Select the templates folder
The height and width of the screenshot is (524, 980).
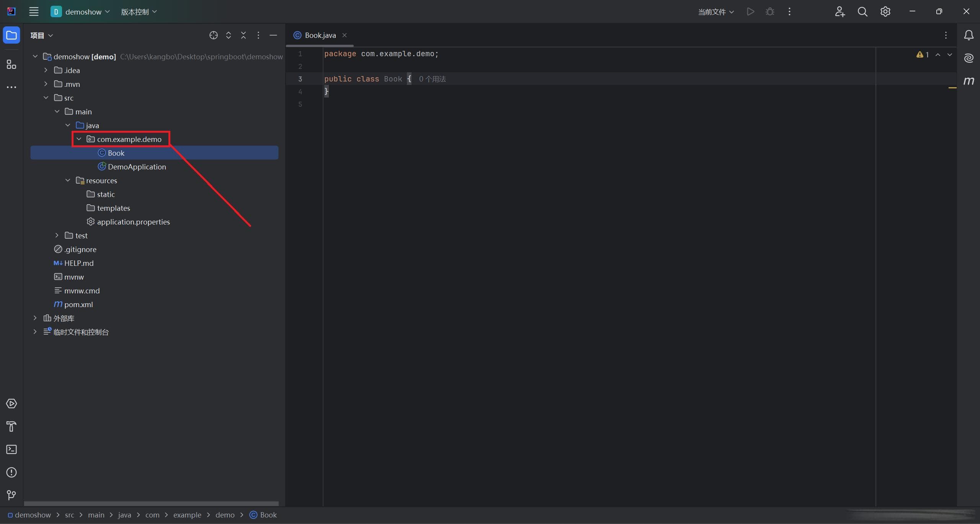click(x=108, y=208)
